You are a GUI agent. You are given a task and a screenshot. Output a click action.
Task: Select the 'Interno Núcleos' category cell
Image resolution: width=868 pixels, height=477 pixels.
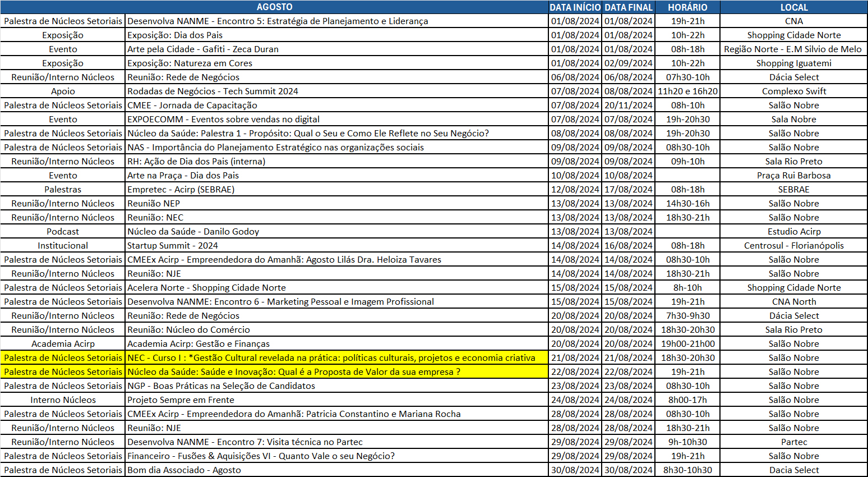[63, 400]
